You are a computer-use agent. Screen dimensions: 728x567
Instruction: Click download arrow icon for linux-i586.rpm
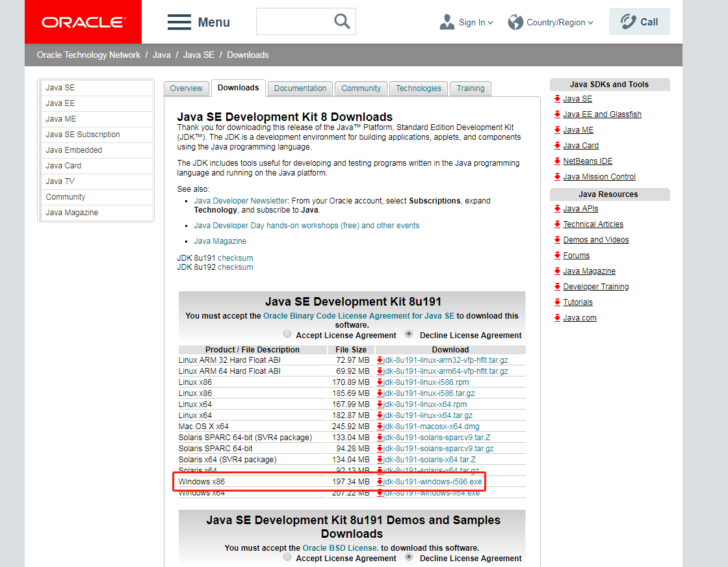point(380,382)
